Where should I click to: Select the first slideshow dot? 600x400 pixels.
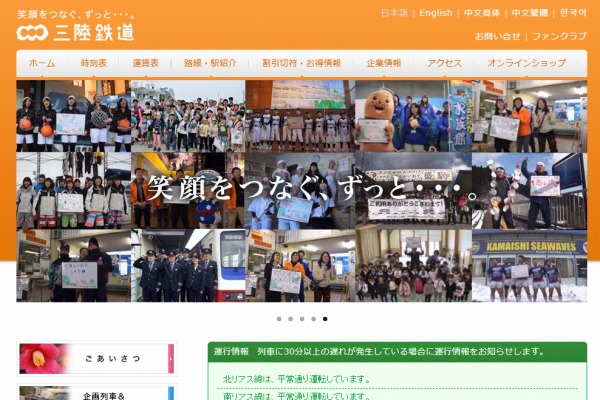click(279, 319)
